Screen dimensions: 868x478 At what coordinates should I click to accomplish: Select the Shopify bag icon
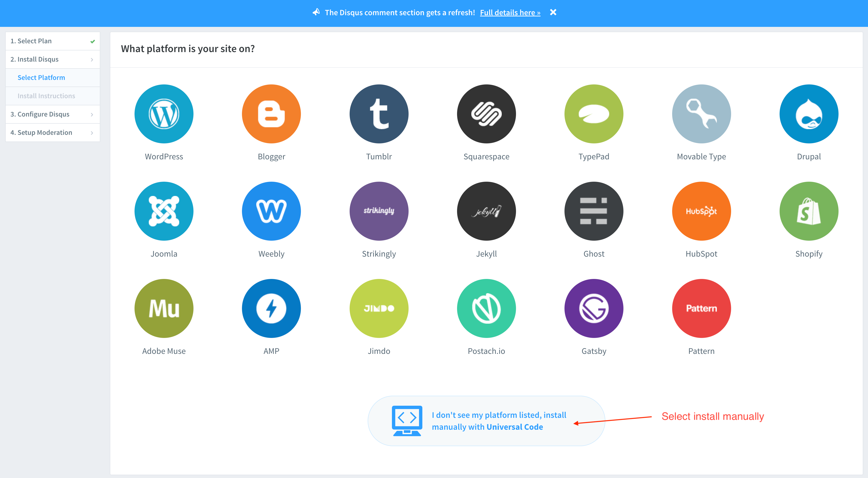click(809, 211)
